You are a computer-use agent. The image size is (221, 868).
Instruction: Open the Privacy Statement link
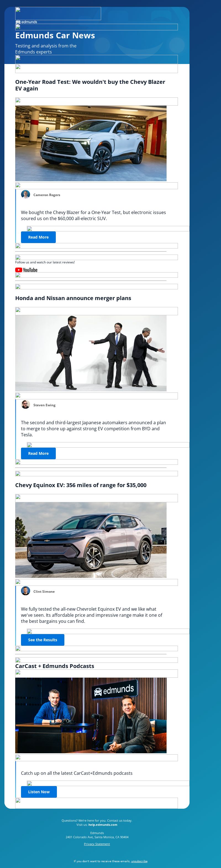(x=97, y=844)
